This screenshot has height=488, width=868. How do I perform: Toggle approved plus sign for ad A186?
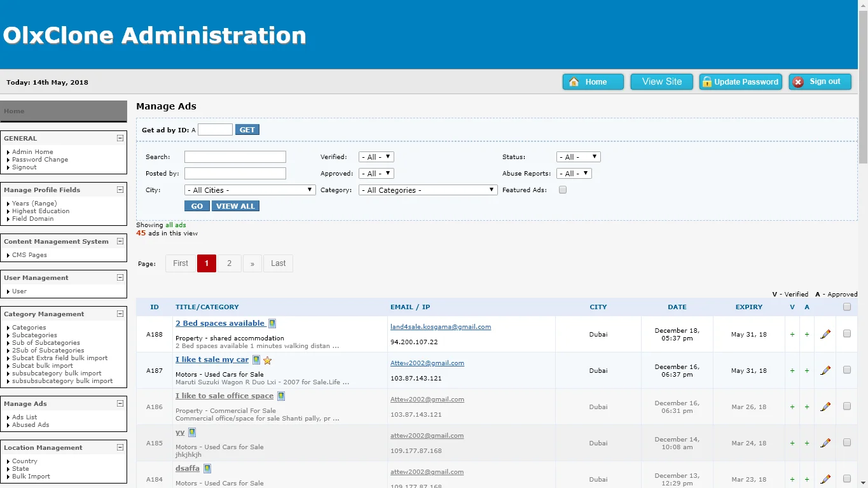807,407
